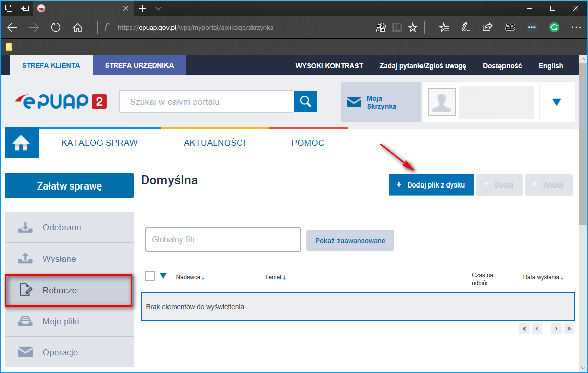This screenshot has height=373, width=588.
Task: Click the user avatar picture
Action: [x=441, y=102]
